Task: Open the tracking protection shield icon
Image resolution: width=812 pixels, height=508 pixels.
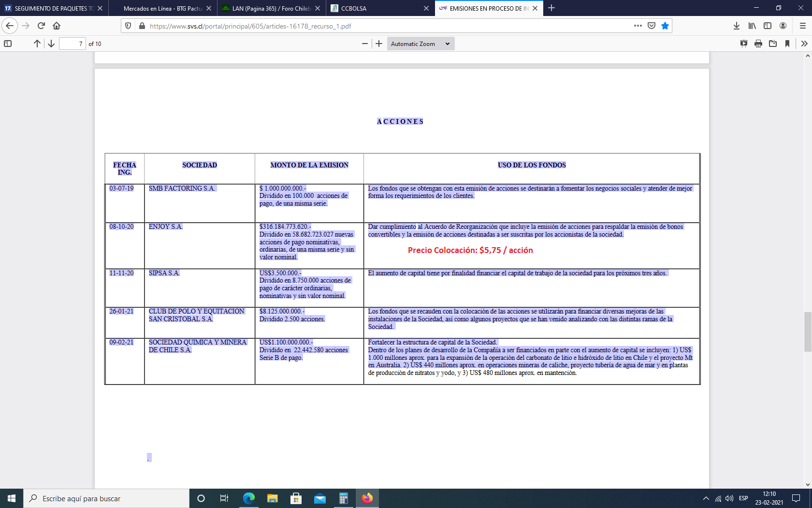Action: (x=128, y=26)
